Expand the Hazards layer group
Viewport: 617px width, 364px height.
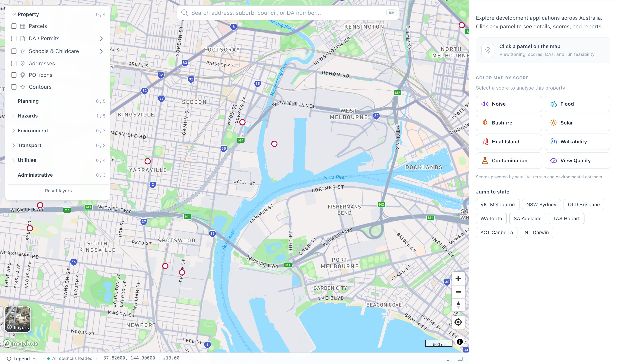point(58,116)
